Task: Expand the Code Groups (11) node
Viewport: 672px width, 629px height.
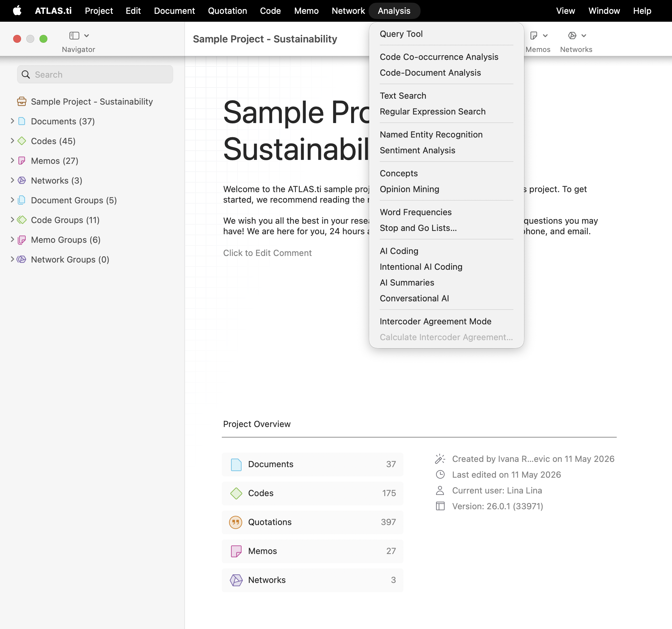Action: click(x=12, y=220)
